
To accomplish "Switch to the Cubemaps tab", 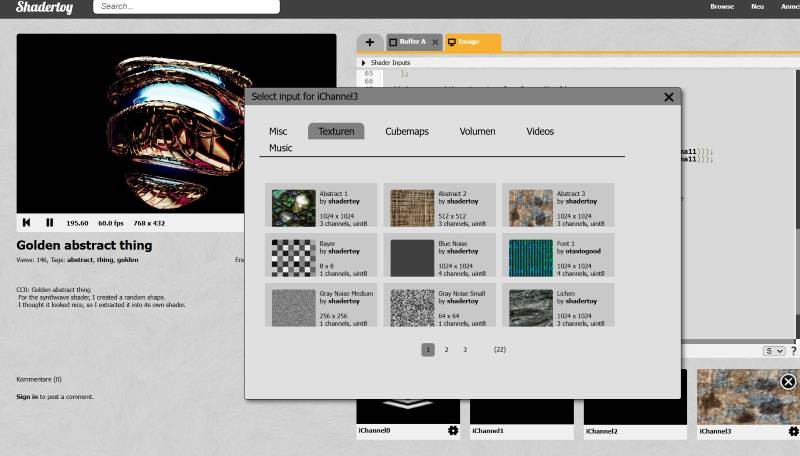I will (407, 131).
